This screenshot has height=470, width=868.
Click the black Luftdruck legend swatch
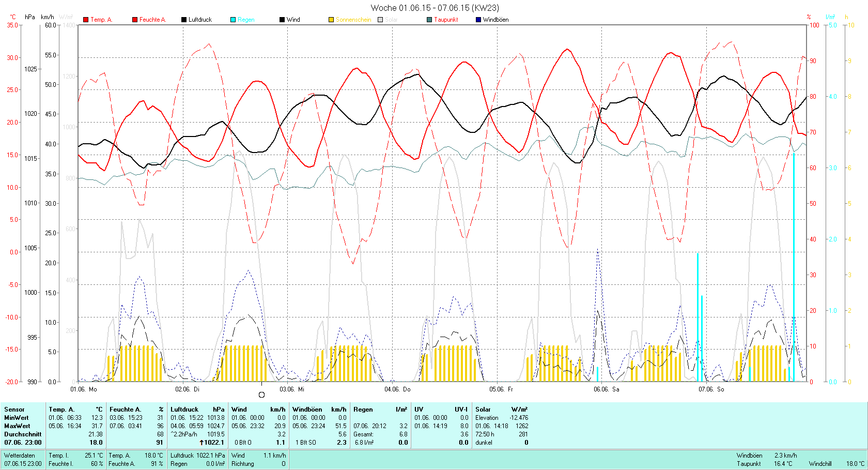(184, 20)
